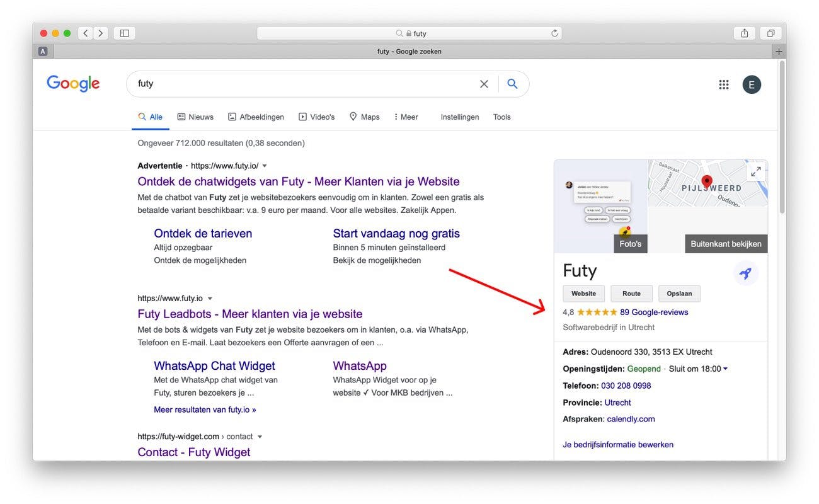Open 'Je bedrijfsinformatie bewerken'
Viewport: 819px width, 504px height.
pyautogui.click(x=618, y=445)
